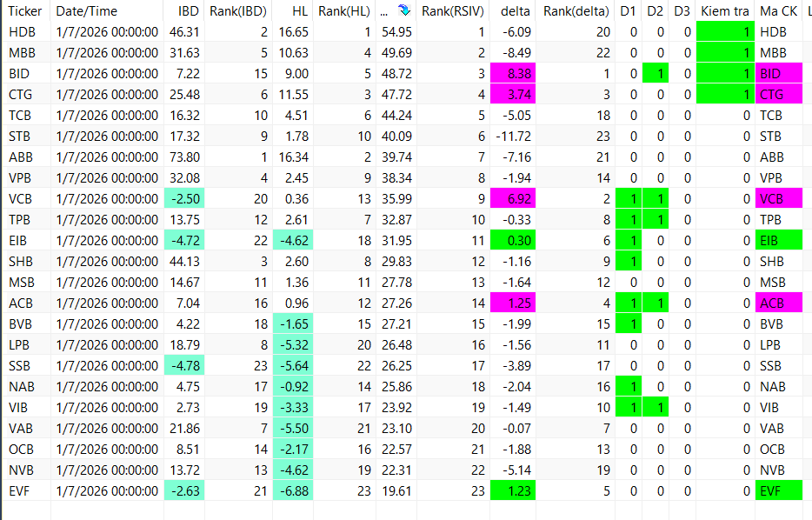
Task: Click the HL value 16.65
Action: (293, 32)
